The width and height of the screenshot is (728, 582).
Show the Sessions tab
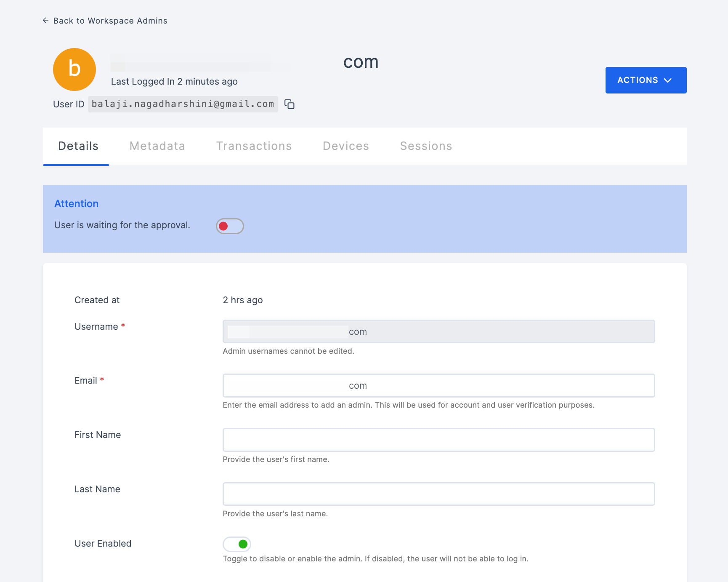tap(426, 146)
